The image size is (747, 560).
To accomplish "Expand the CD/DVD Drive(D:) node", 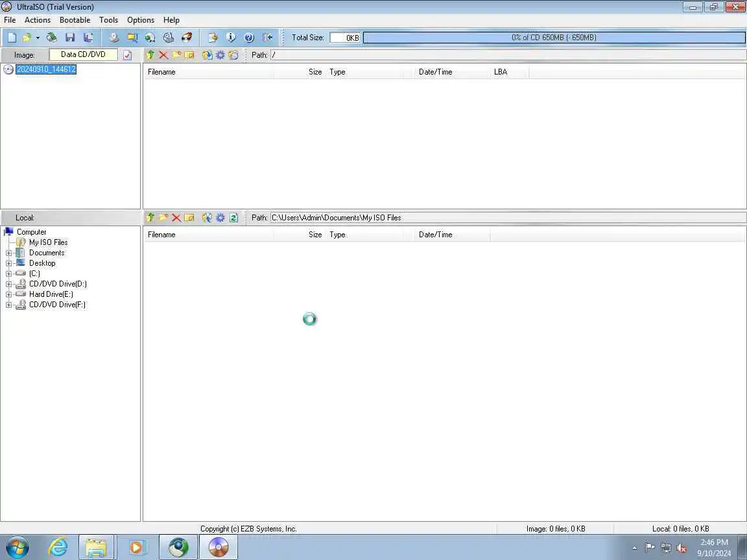I will [8, 285].
